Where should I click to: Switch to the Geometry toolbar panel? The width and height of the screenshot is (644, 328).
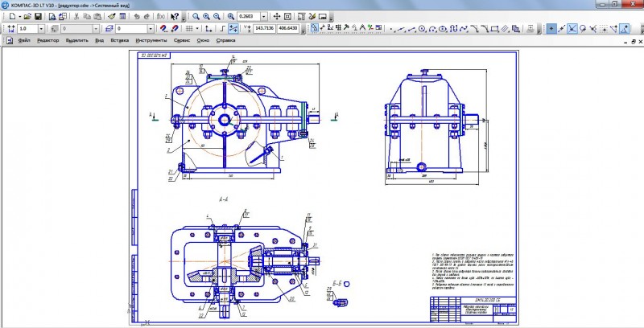tap(314, 29)
